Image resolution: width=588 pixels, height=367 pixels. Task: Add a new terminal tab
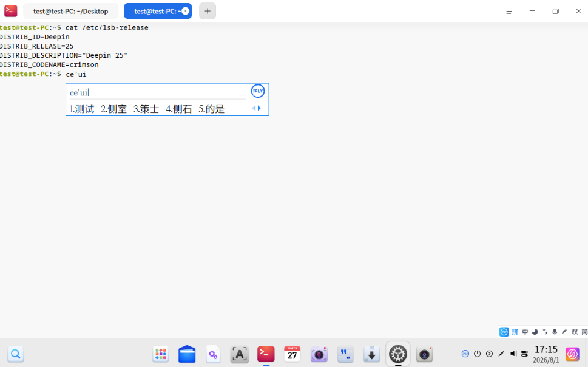[x=208, y=11]
